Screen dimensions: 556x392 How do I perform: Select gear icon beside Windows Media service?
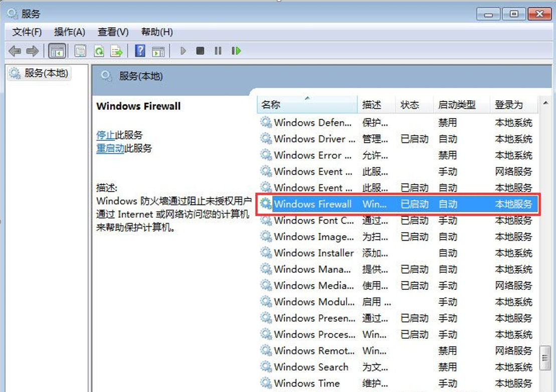click(x=266, y=285)
